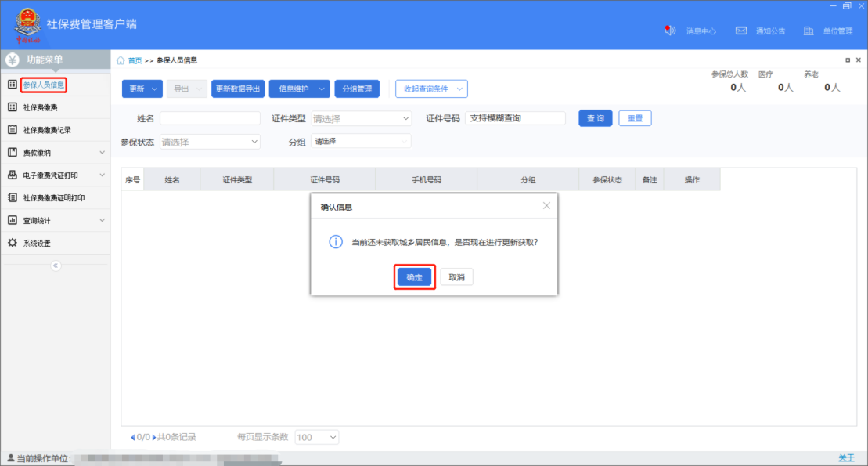The image size is (868, 466).
Task: Click the 社保费缴费记录 calendar icon
Action: [13, 130]
